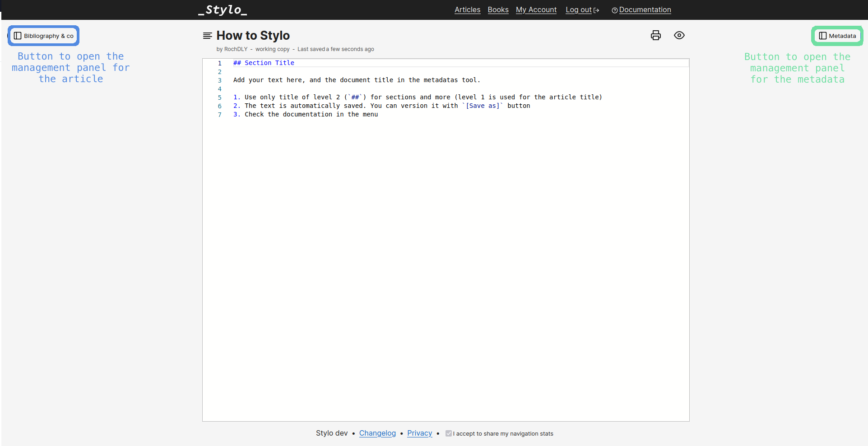Open the Changelog link
This screenshot has height=446, width=868.
(x=377, y=433)
